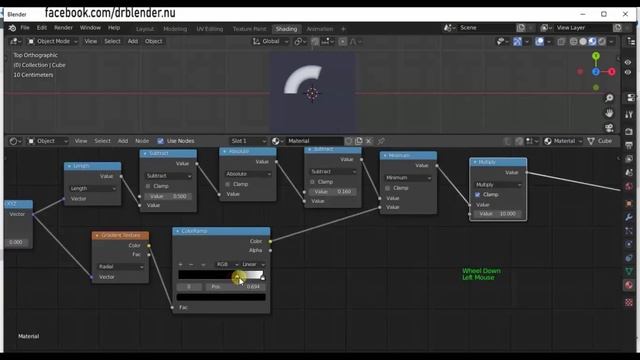
Task: Open the File menu
Action: [25, 28]
